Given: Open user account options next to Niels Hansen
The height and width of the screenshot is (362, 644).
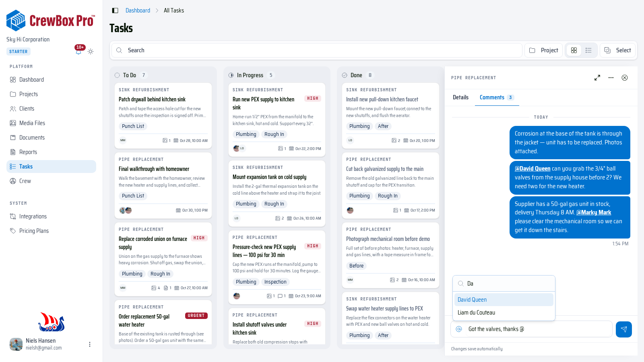Looking at the screenshot, I should [90, 344].
